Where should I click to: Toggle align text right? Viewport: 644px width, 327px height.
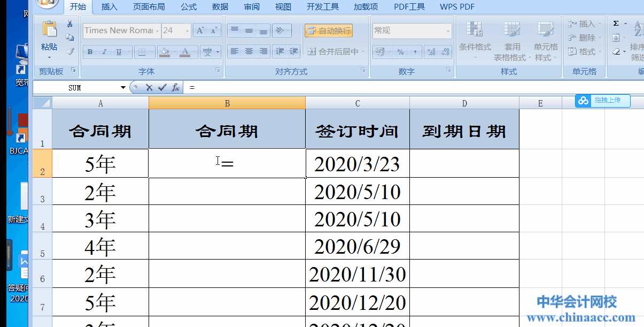pos(263,52)
